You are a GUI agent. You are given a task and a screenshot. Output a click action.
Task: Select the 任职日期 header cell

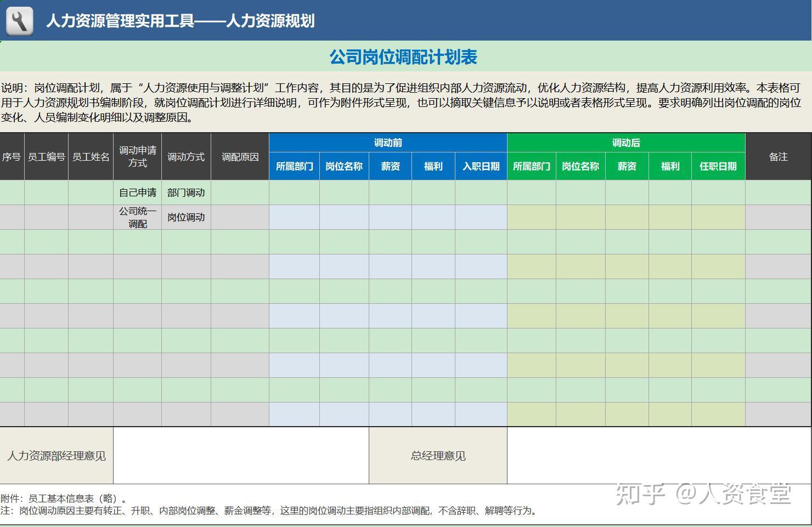tap(718, 166)
